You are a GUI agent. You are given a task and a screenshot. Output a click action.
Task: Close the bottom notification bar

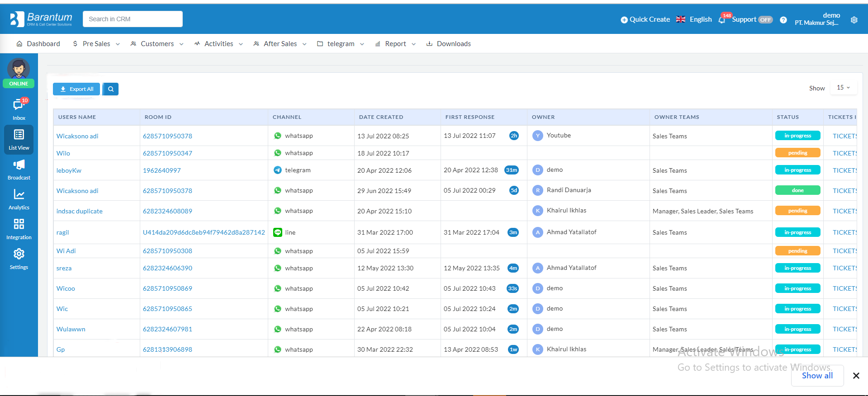click(856, 376)
